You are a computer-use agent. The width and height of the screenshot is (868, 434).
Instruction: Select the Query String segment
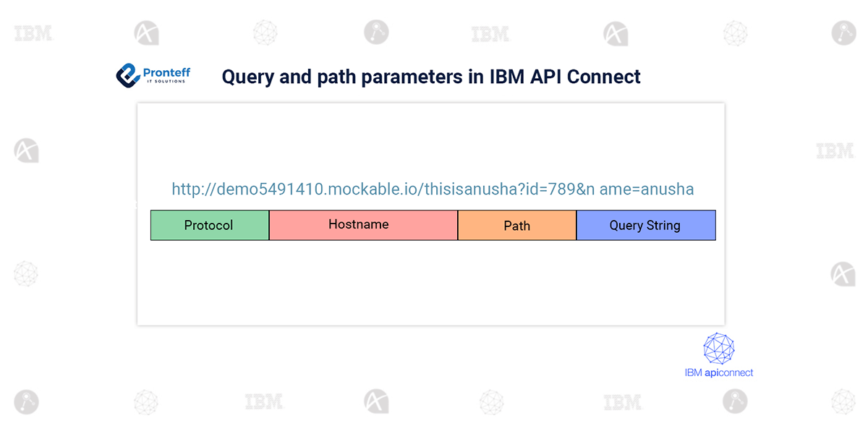click(x=646, y=225)
